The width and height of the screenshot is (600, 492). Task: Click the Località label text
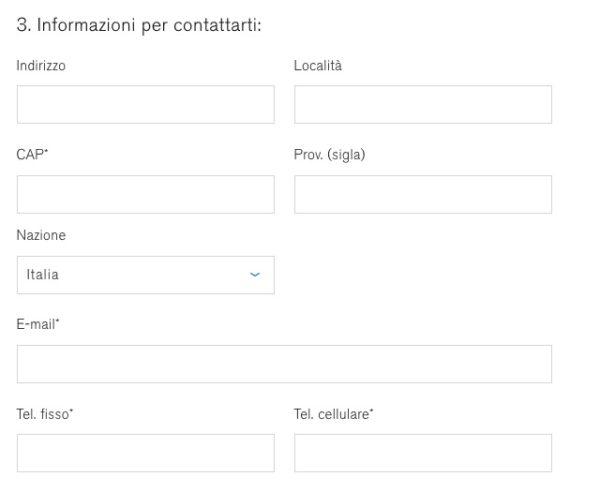pyautogui.click(x=318, y=66)
